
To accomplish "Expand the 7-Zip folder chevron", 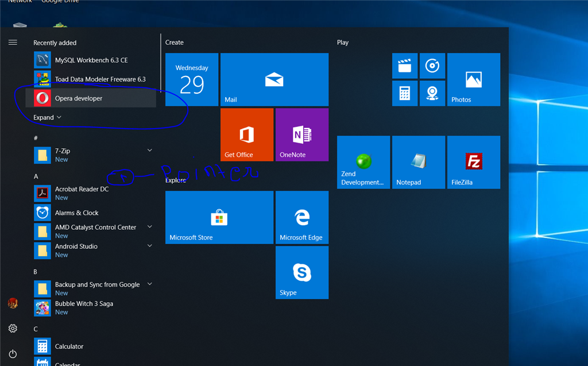I will tap(149, 150).
